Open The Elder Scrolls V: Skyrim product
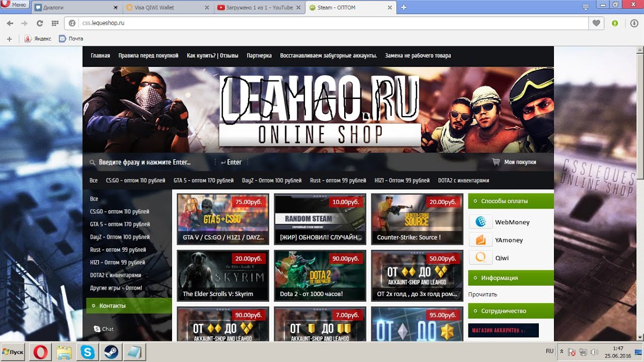 [223, 276]
